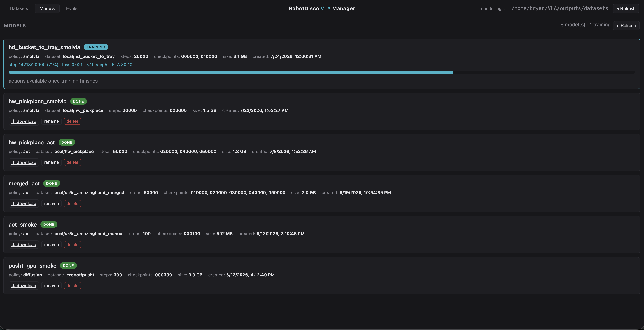The image size is (644, 330).
Task: Click the DONE badge beside hw_pickplace_smolvla
Action: tap(78, 101)
